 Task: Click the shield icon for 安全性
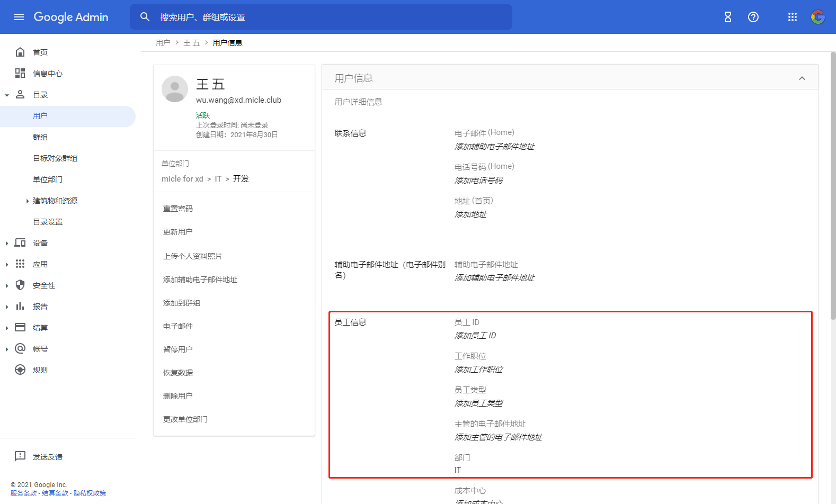[x=20, y=285]
